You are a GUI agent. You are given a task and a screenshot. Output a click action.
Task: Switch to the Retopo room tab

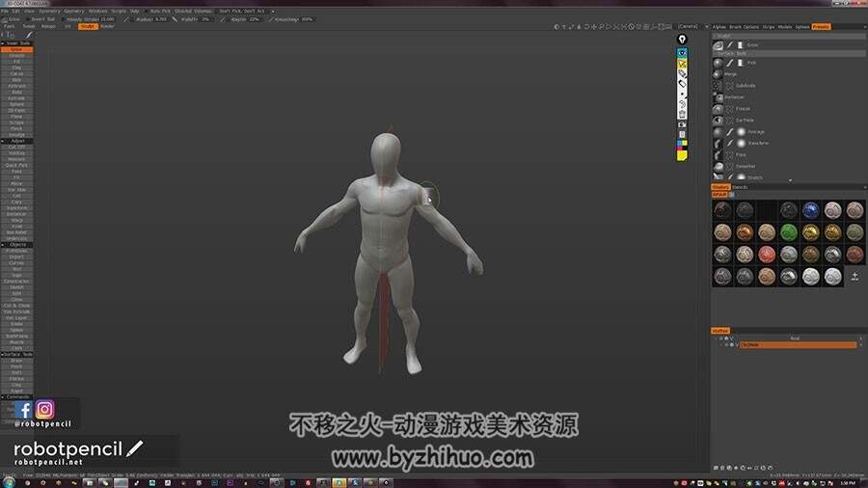pyautogui.click(x=48, y=27)
